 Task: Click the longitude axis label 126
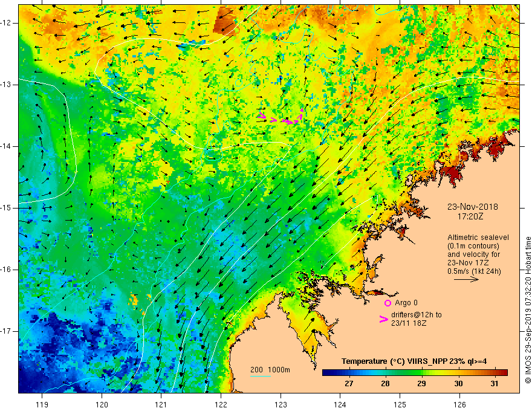pyautogui.click(x=459, y=404)
